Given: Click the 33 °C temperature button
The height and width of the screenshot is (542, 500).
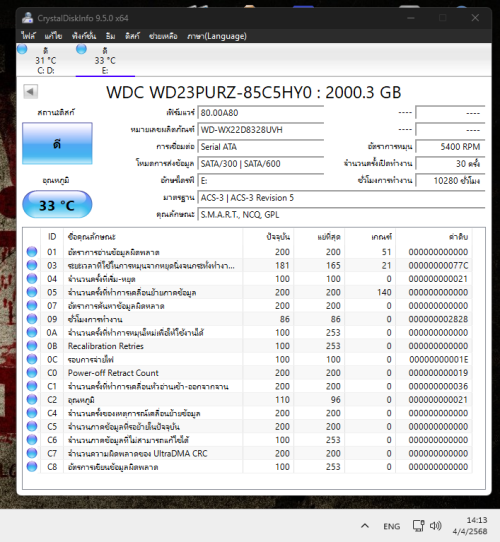Looking at the screenshot, I should click(x=57, y=205).
